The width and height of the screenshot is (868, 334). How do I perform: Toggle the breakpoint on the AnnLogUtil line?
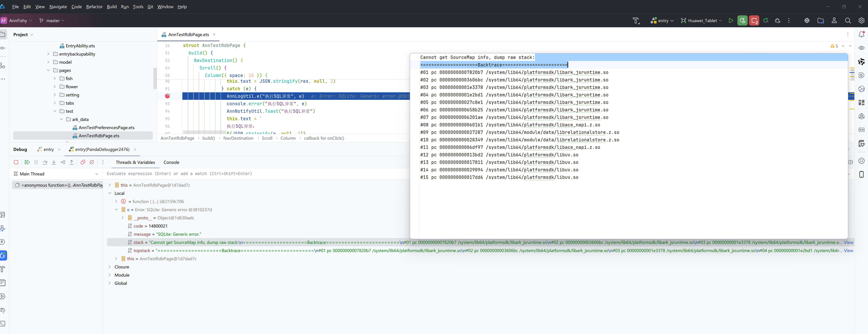[x=167, y=96]
